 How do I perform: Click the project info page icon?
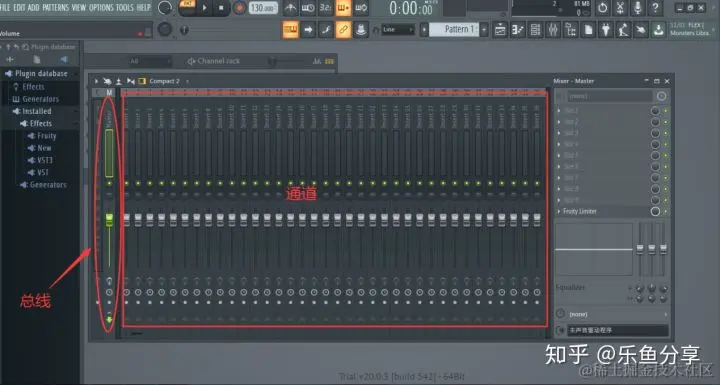click(x=588, y=30)
